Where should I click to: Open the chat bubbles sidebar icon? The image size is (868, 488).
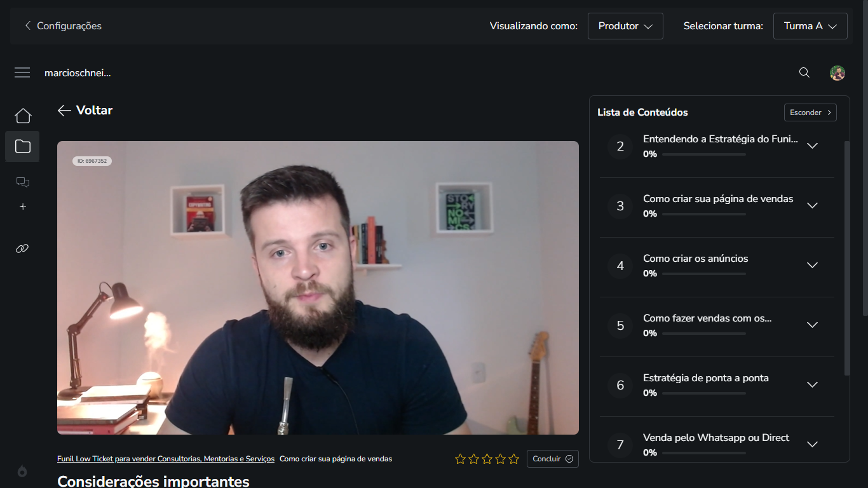click(x=23, y=182)
